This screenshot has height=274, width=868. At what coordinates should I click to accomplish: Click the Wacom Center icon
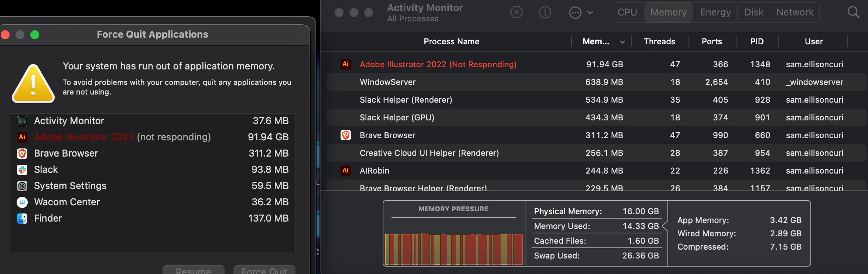pyautogui.click(x=22, y=202)
